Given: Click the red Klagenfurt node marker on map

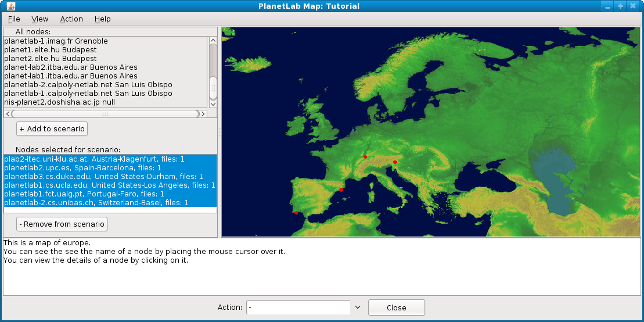Looking at the screenshot, I should tap(395, 162).
